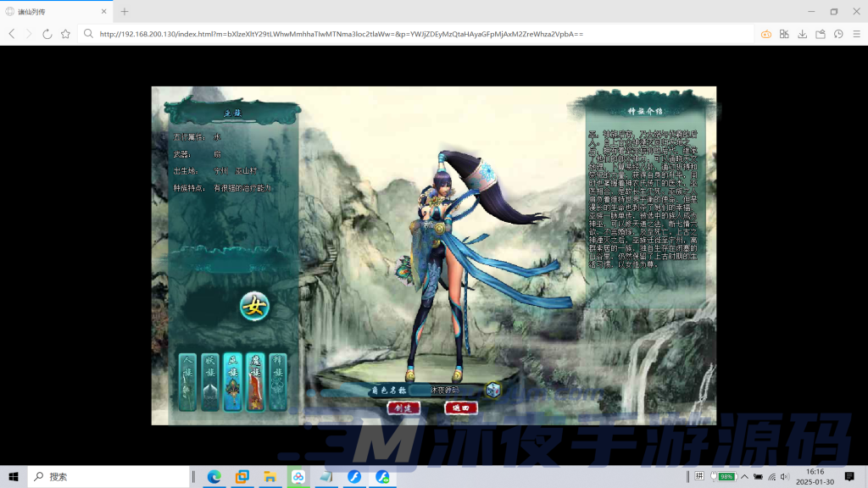Select the 诛仙列传 browser tab
The image size is (868, 488).
tap(55, 11)
